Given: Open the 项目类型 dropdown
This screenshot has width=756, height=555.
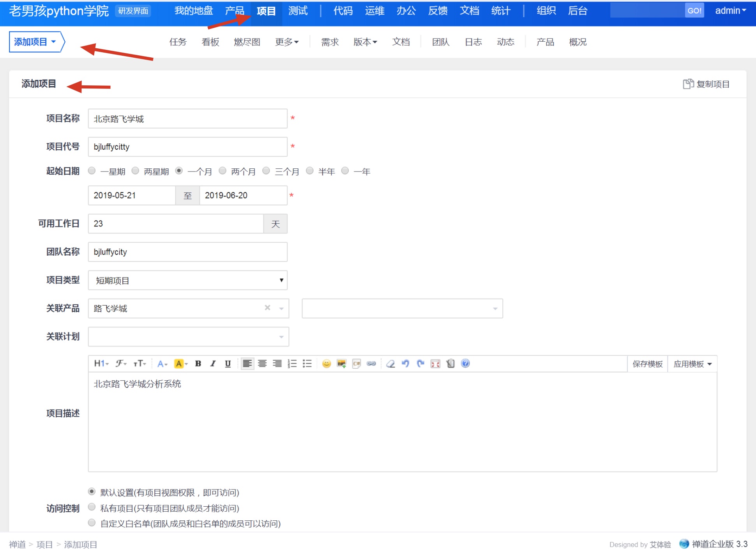Looking at the screenshot, I should pyautogui.click(x=187, y=280).
